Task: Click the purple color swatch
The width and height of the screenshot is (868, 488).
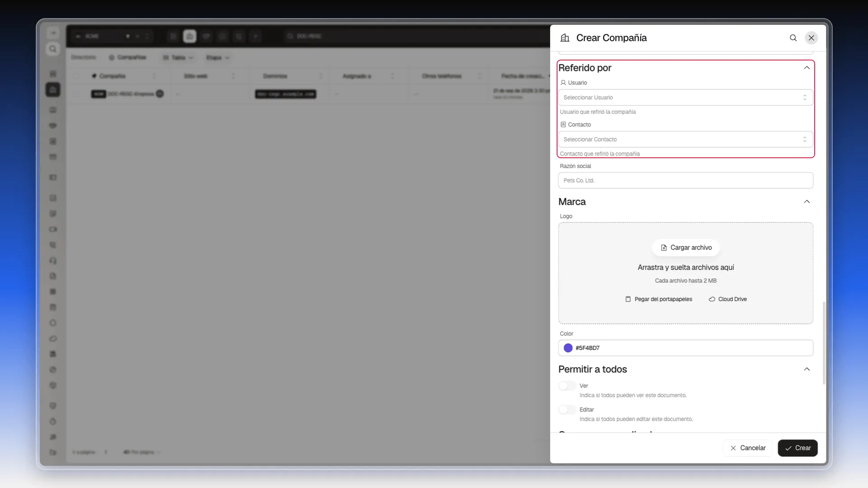Action: tap(568, 348)
